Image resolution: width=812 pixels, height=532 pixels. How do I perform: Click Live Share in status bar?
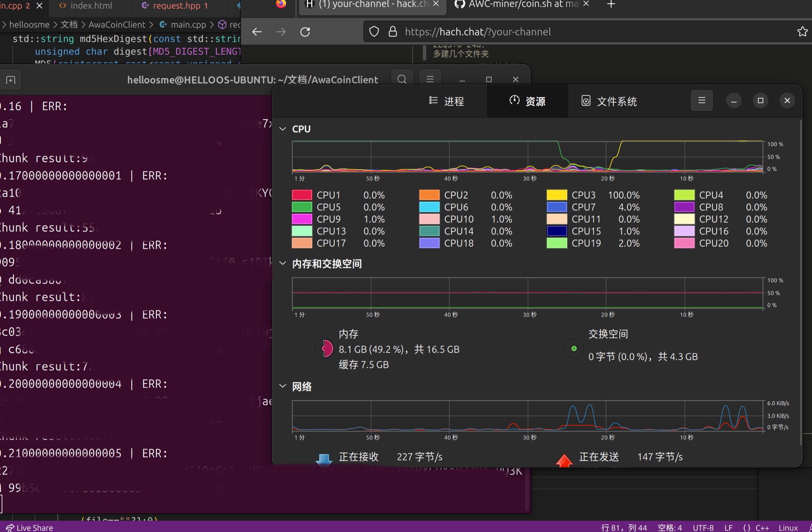[x=29, y=528]
